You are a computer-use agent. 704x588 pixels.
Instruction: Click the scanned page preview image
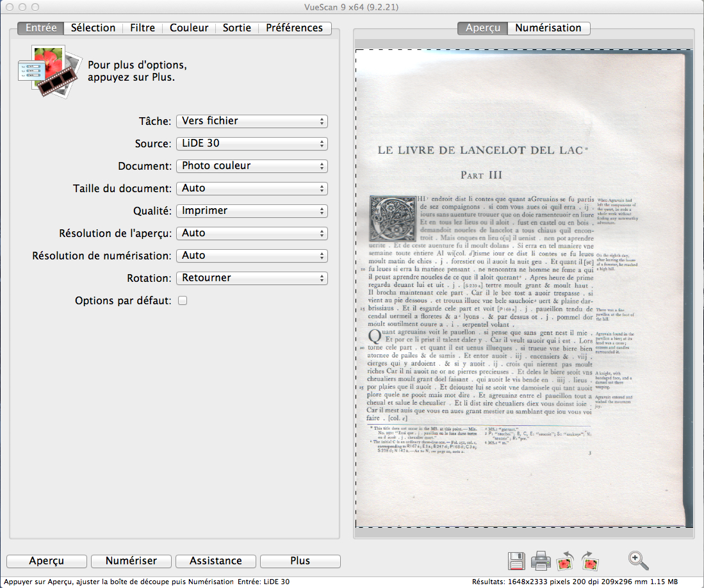pyautogui.click(x=525, y=288)
